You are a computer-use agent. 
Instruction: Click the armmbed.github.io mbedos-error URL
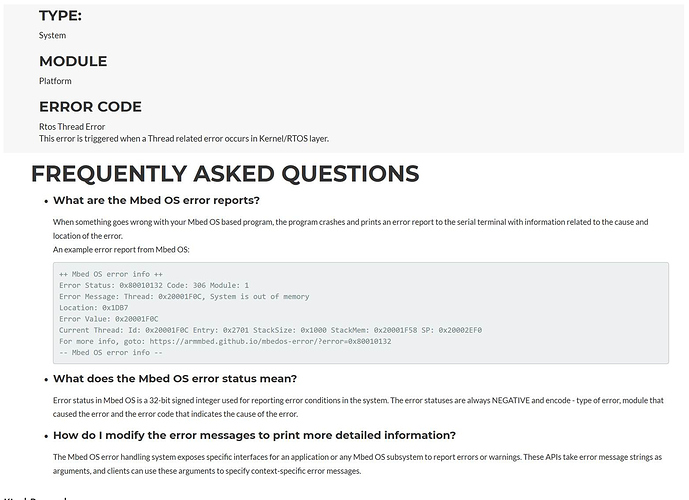(270, 341)
